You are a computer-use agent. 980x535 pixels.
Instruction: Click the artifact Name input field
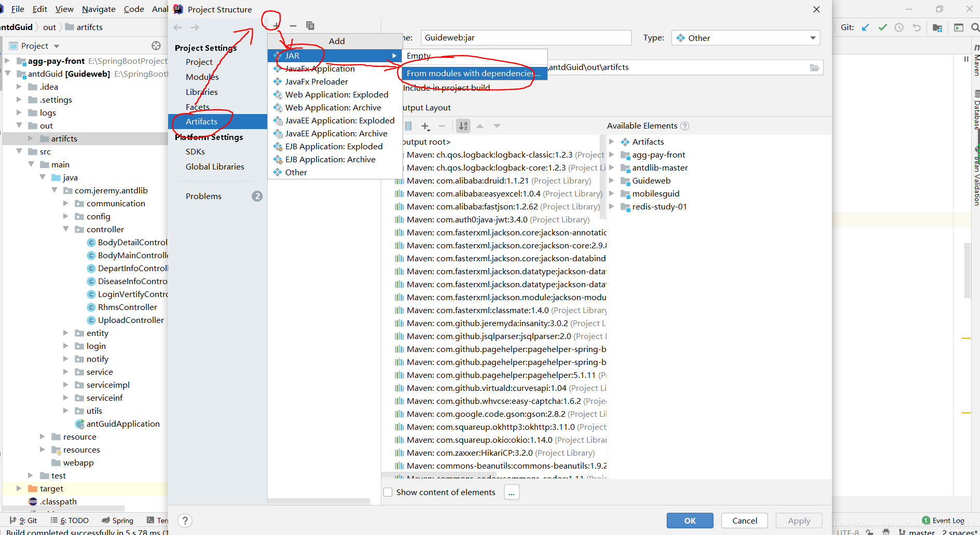coord(526,38)
